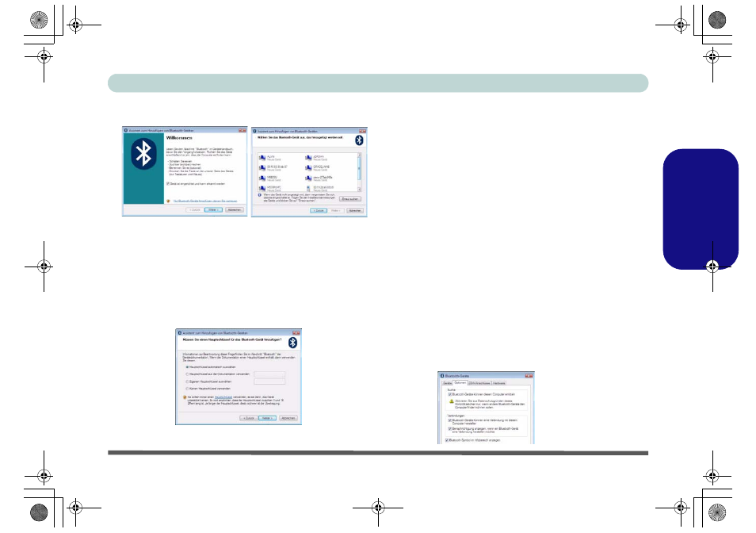Switch to the Optionen tab in Bluetooth-Geräte
756x533 pixels.
(460, 382)
